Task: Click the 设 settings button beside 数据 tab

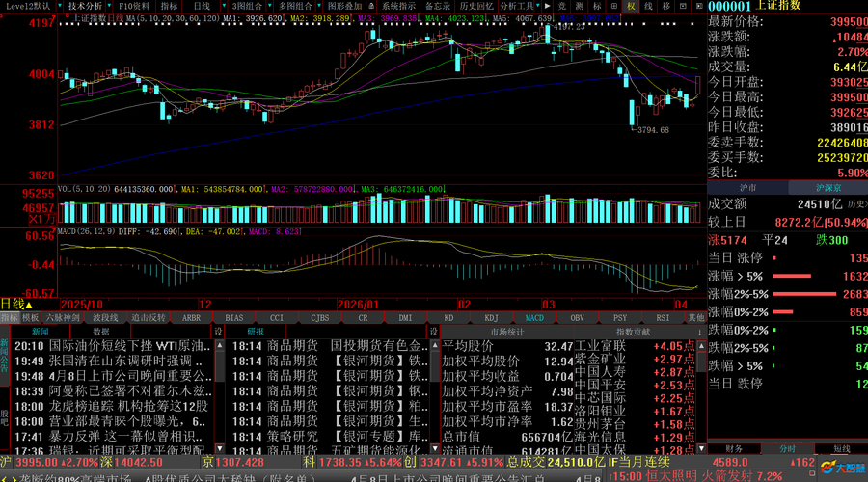Action: coord(218,332)
